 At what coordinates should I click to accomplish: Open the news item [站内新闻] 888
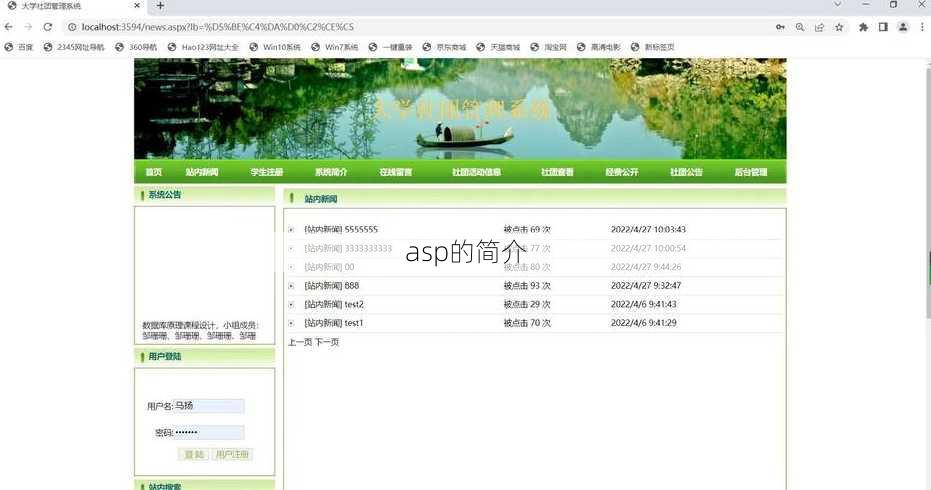331,286
